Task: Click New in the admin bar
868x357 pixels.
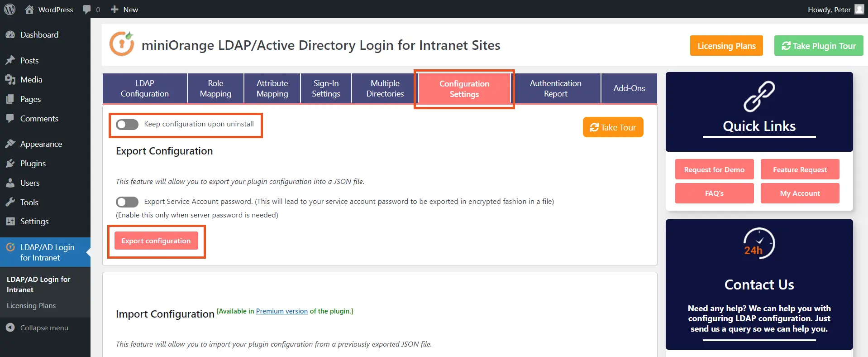Action: (131, 10)
